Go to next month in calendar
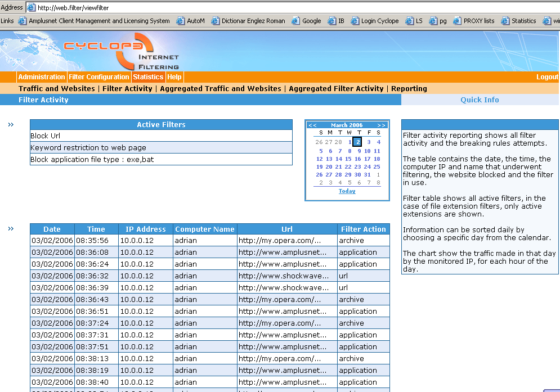The image size is (560, 392). pyautogui.click(x=382, y=125)
